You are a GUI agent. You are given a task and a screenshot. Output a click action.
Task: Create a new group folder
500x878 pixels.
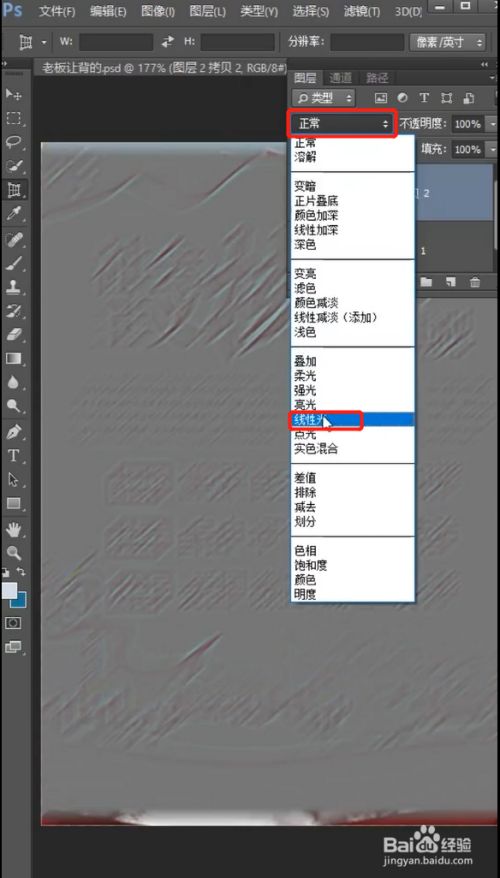427,282
